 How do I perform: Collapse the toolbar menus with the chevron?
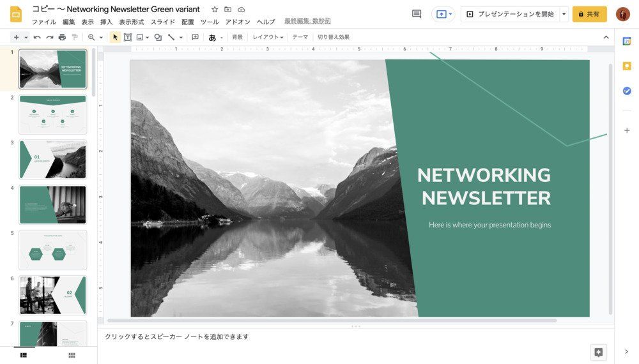click(x=606, y=37)
